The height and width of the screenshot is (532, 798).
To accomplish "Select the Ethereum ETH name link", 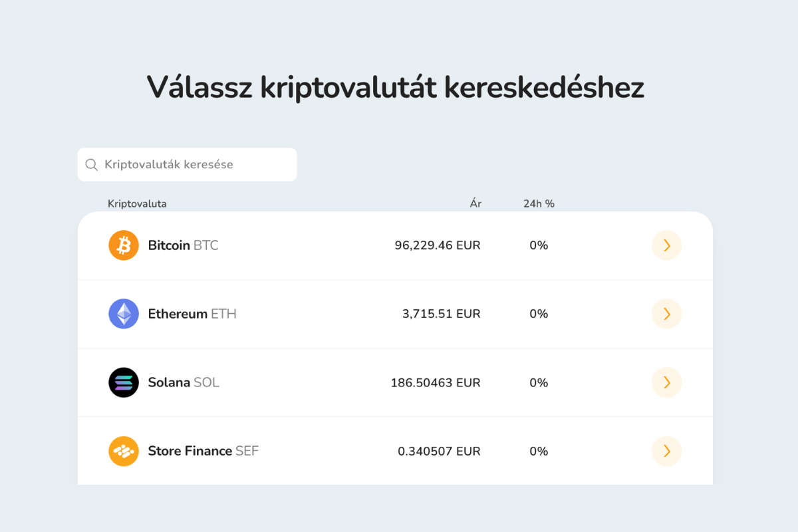I will pyautogui.click(x=192, y=313).
